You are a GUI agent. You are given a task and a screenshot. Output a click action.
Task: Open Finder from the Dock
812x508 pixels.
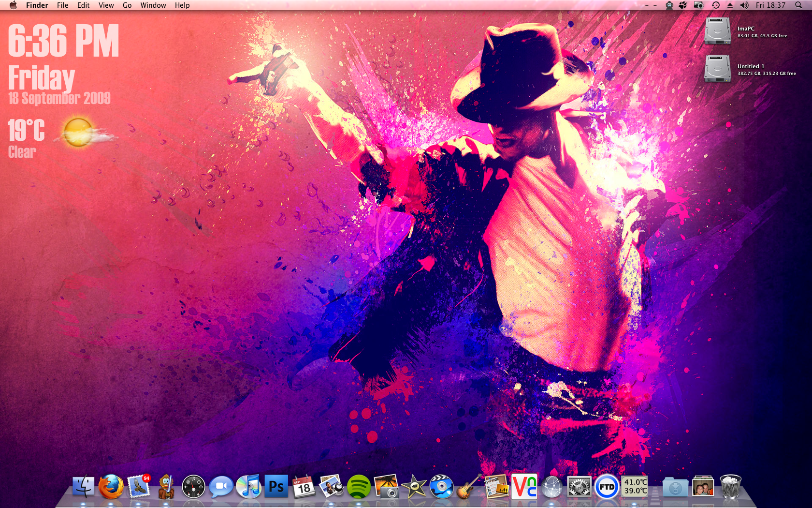pos(83,487)
